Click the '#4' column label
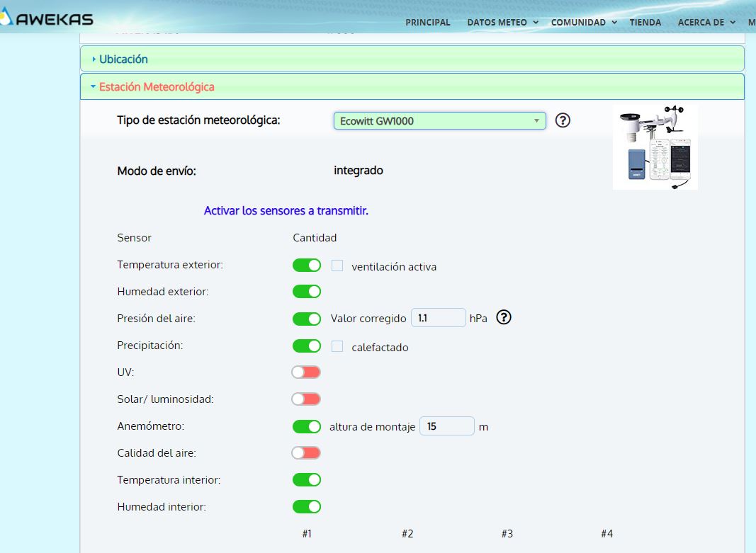 pyautogui.click(x=607, y=534)
